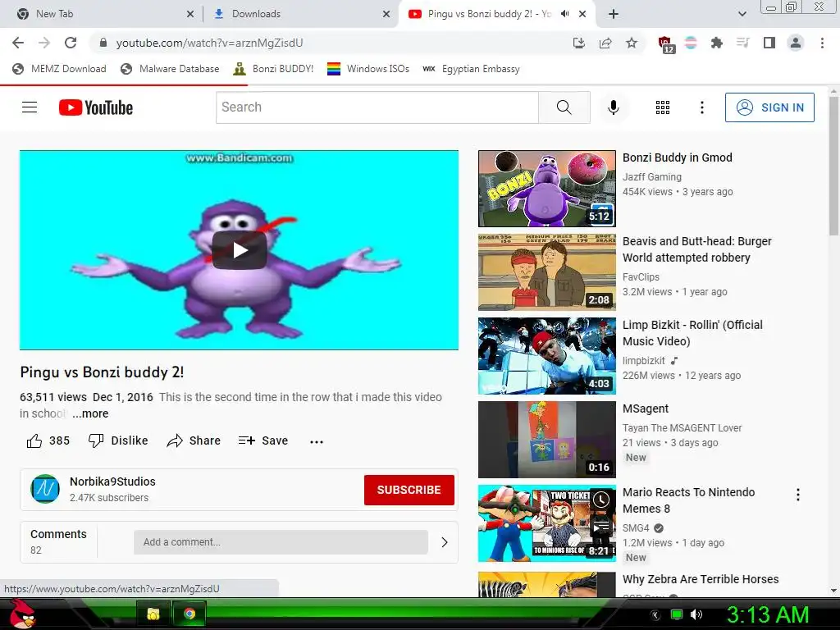
Task: Open YouTube settings three-dot menu
Action: (x=702, y=107)
